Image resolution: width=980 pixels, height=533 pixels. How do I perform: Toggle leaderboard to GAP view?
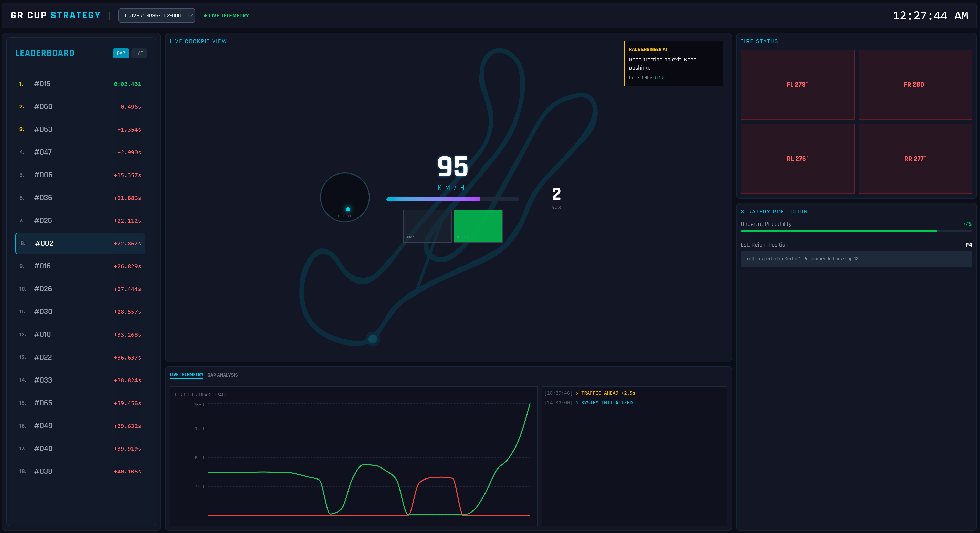click(121, 53)
